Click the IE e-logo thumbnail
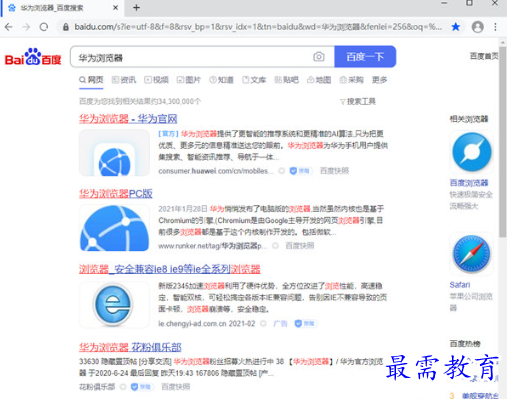Image resolution: width=507 pixels, height=399 pixels. click(x=114, y=305)
